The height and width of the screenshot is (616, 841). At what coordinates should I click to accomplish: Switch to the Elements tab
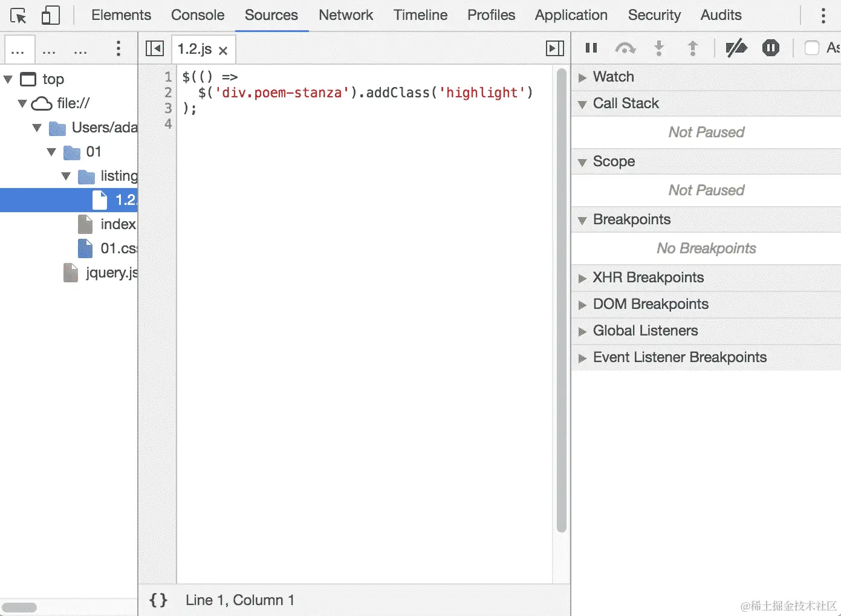121,15
